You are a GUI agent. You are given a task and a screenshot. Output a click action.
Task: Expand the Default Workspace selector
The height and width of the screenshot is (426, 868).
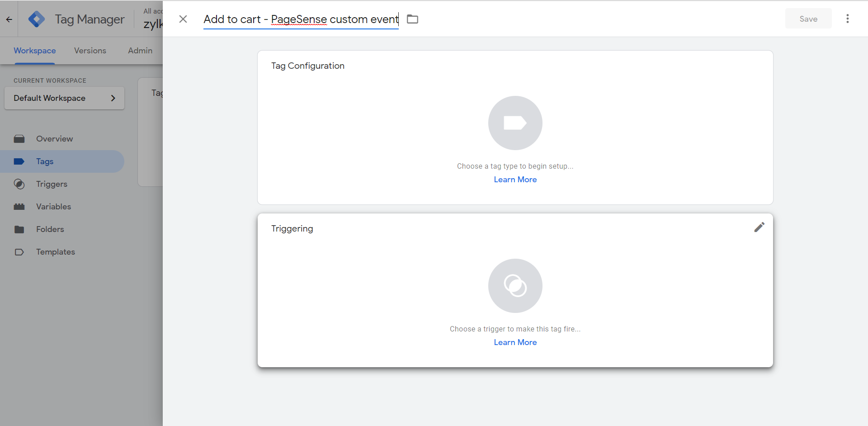click(65, 98)
